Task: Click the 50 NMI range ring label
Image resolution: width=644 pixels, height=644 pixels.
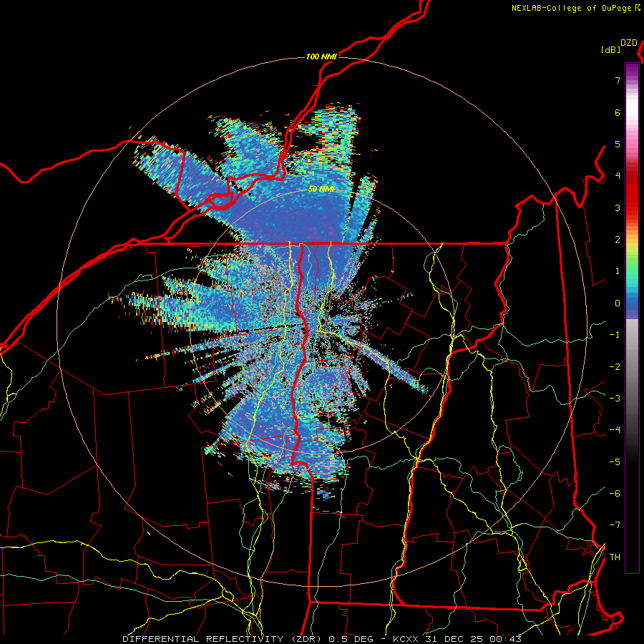Action: coord(321,190)
